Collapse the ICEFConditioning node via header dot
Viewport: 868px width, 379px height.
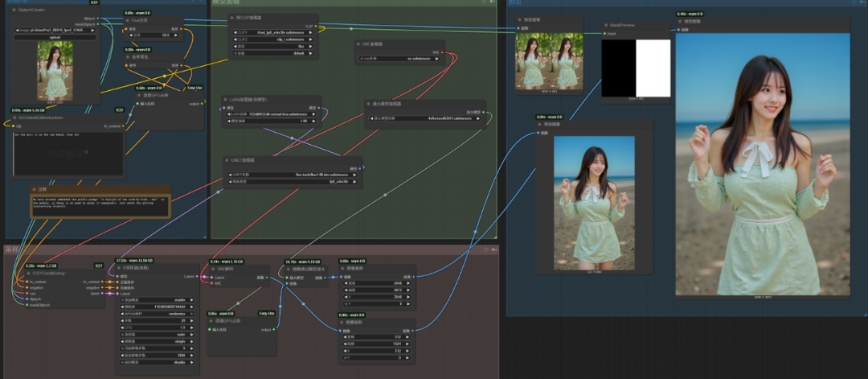tap(29, 273)
